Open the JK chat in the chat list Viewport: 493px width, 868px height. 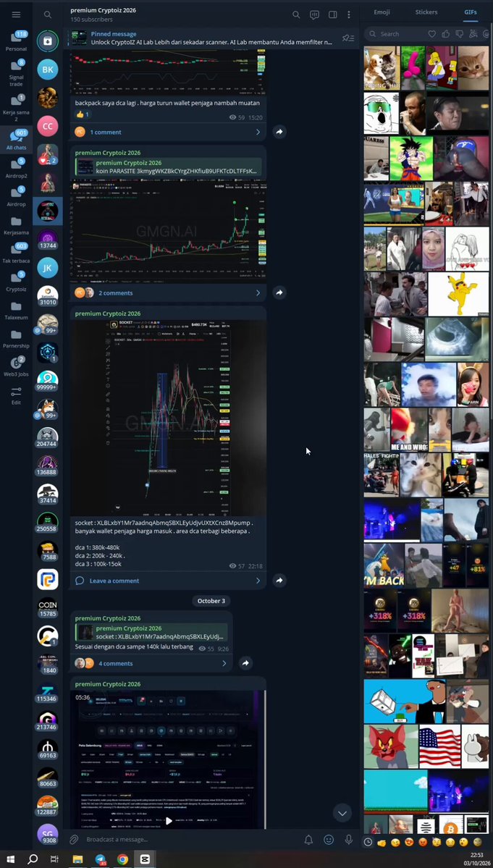[48, 267]
